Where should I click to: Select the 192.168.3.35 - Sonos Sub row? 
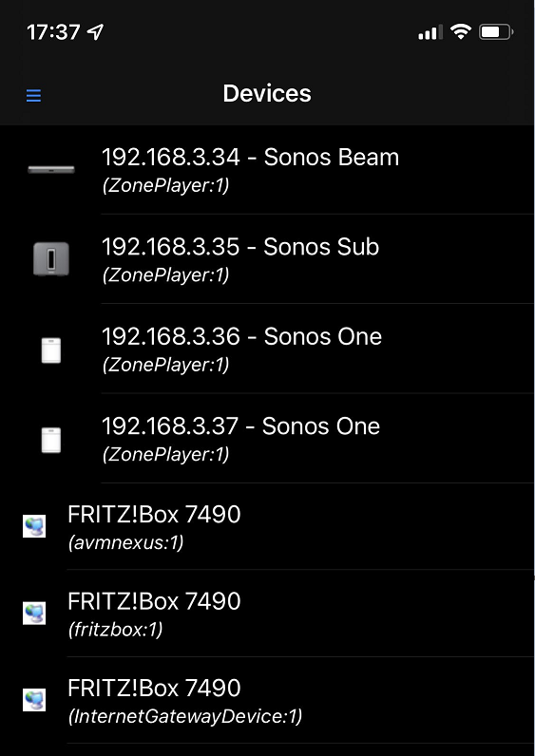(267, 259)
